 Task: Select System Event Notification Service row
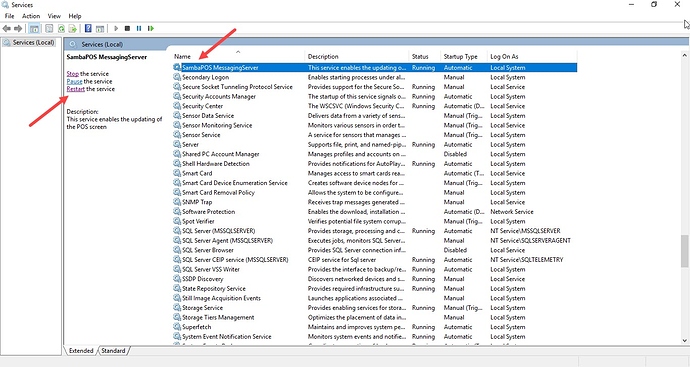[x=374, y=337]
